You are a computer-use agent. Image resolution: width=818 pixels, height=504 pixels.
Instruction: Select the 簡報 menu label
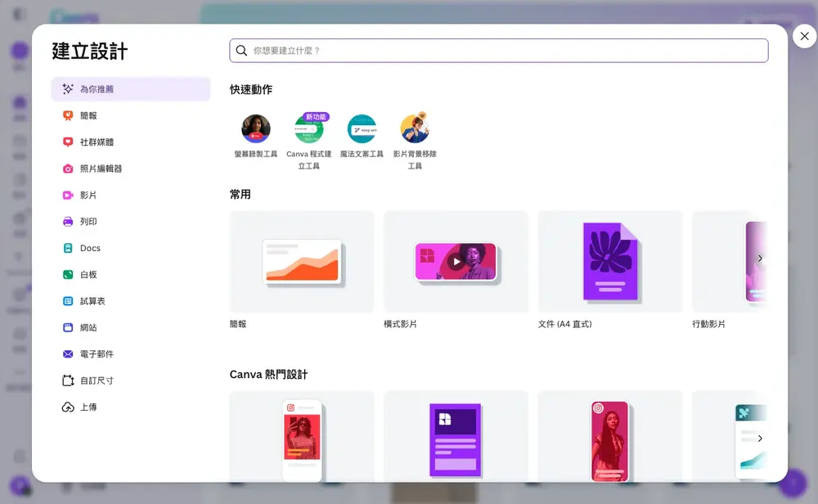click(88, 116)
